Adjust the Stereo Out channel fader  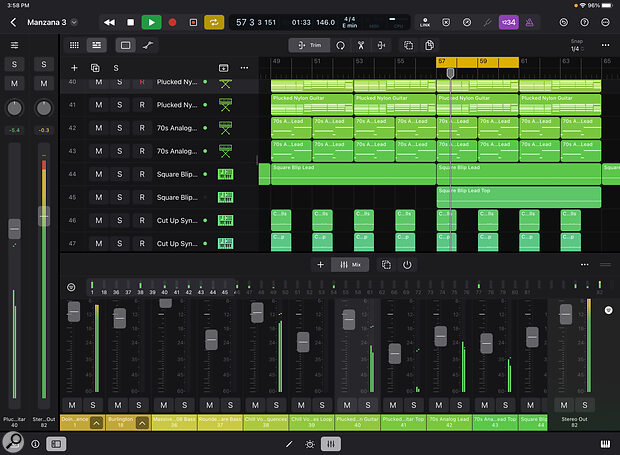pos(566,314)
